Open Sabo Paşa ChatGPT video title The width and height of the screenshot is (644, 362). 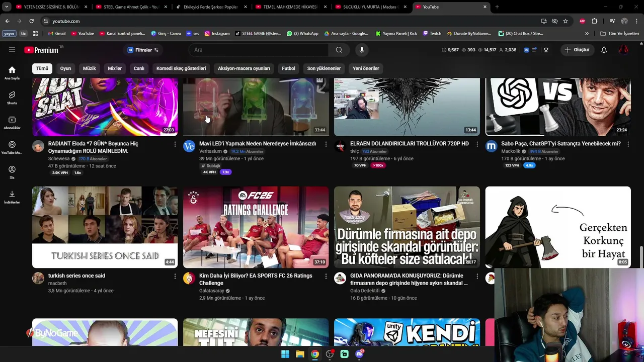pyautogui.click(x=561, y=144)
